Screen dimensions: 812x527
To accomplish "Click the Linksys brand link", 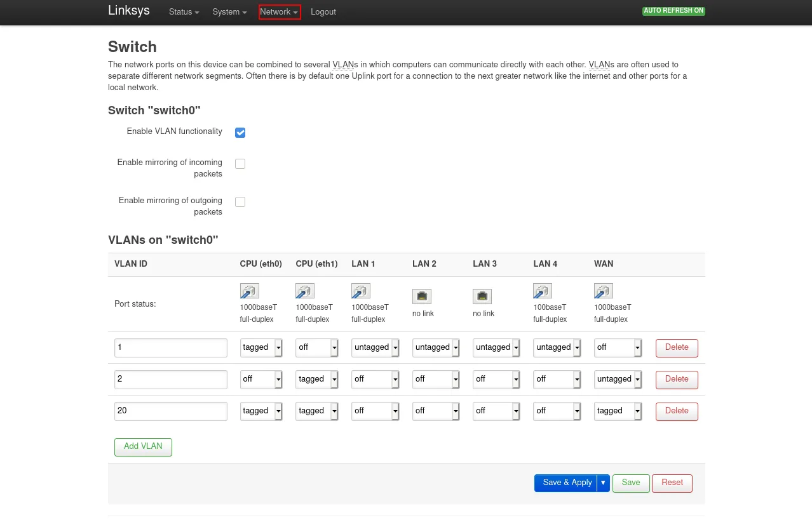I will 129,11.
